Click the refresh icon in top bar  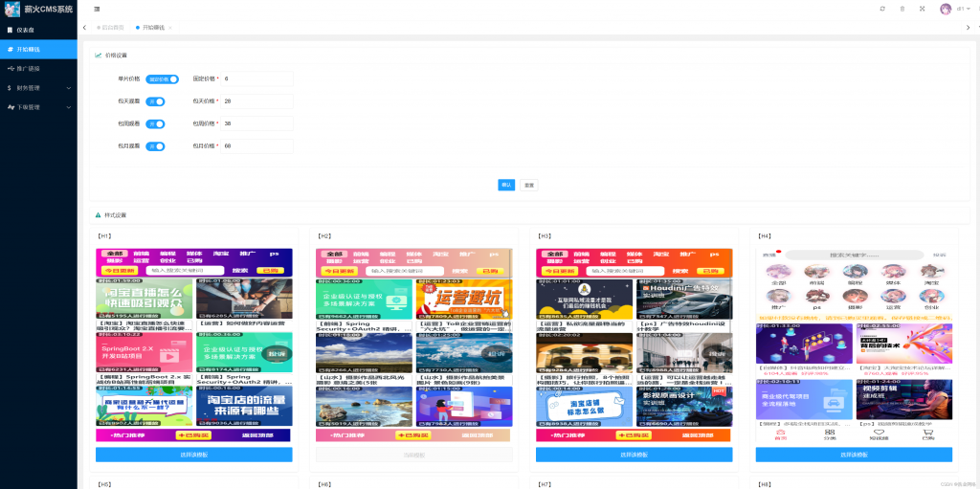(882, 9)
